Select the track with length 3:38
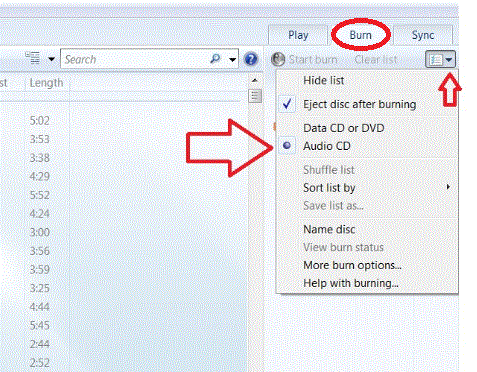This screenshot has height=372, width=477. [39, 158]
